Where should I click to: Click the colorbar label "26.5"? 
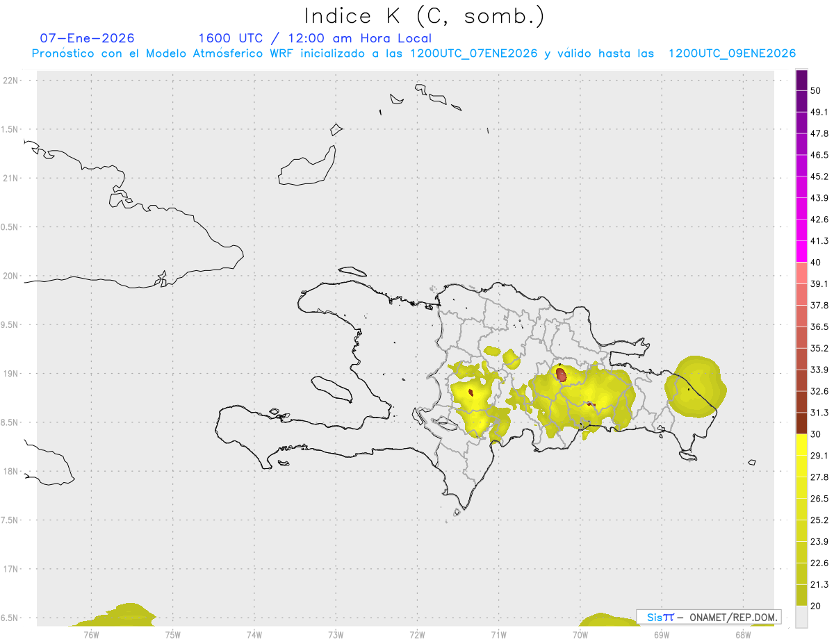tap(819, 498)
